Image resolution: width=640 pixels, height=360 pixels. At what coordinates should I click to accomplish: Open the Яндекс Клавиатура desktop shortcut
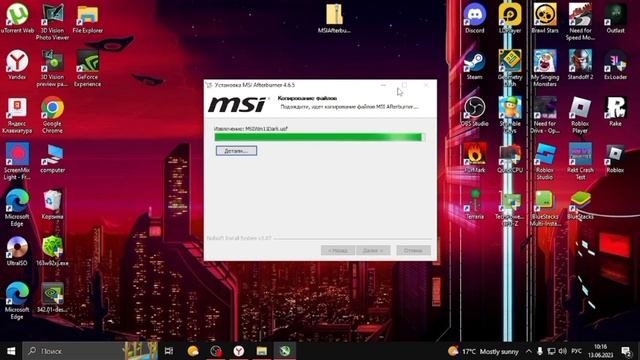tap(17, 115)
